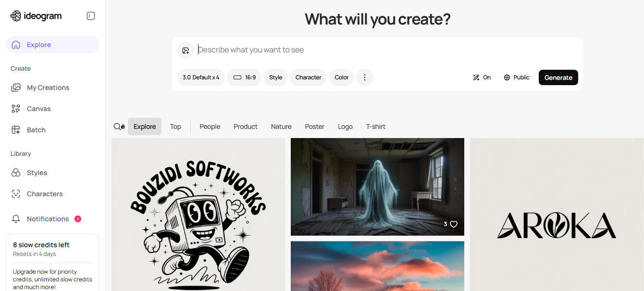This screenshot has height=291, width=644.
Task: Collapse the sidebar with the panel icon
Action: click(x=91, y=16)
